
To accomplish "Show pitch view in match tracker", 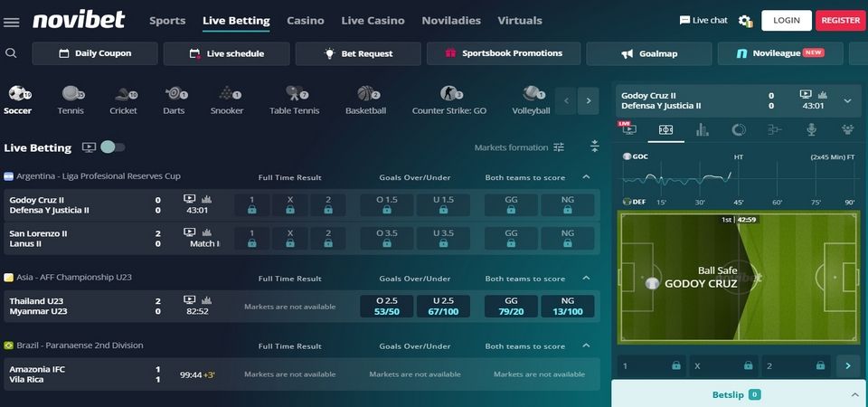I will tap(666, 129).
